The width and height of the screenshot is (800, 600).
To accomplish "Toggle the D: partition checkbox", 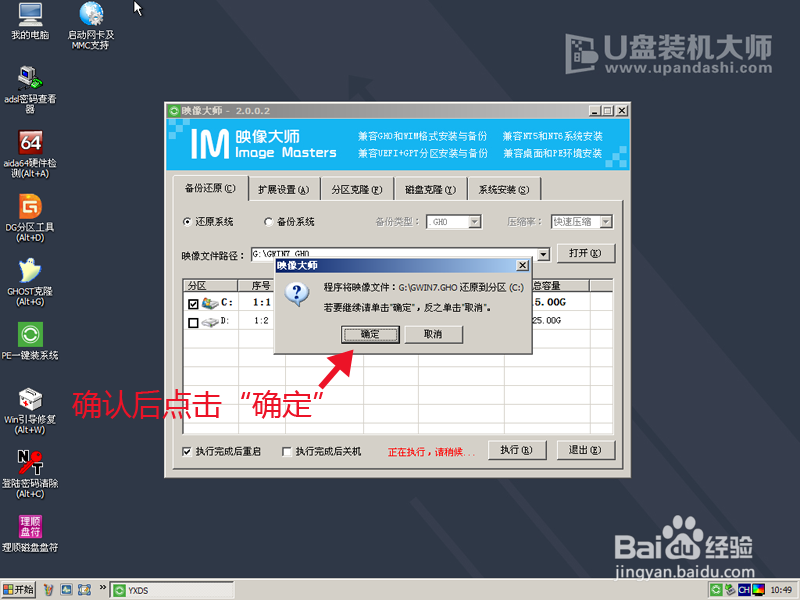I will (193, 323).
